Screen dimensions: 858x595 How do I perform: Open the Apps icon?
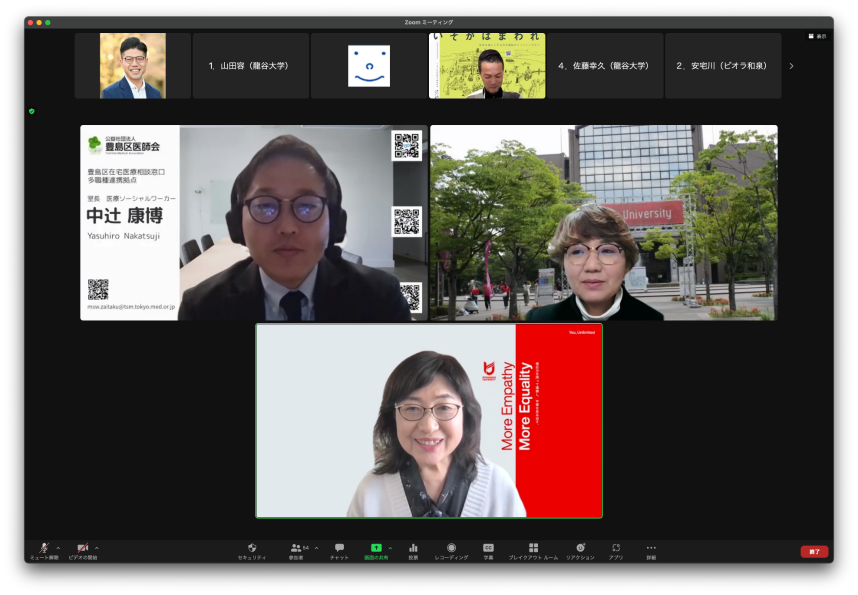[x=616, y=549]
